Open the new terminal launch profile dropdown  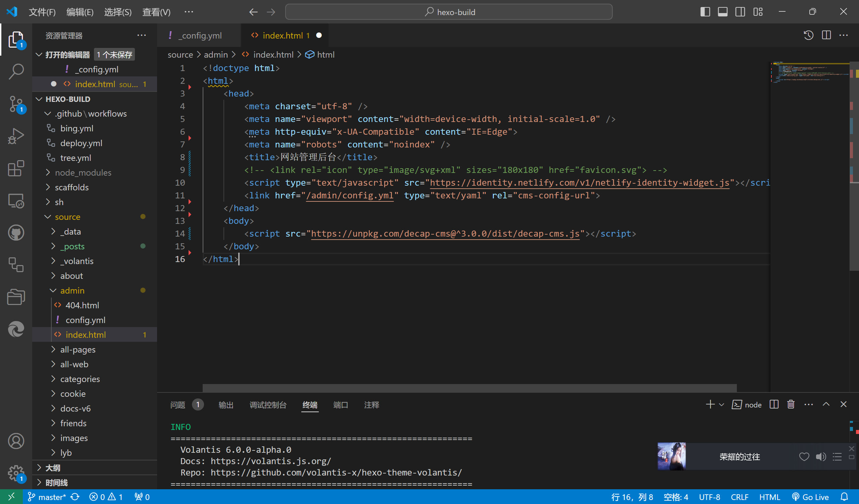[x=722, y=404]
